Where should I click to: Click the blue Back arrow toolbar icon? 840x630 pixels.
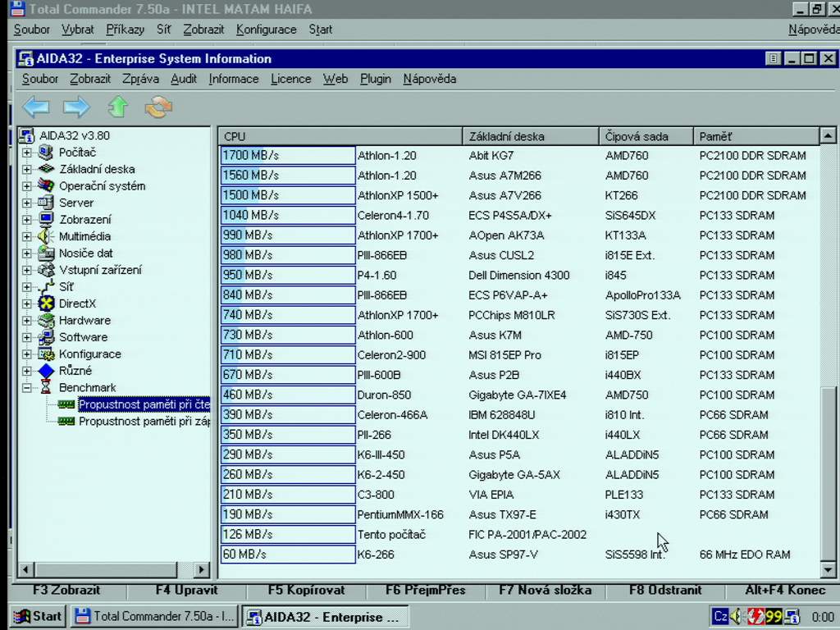pos(36,107)
